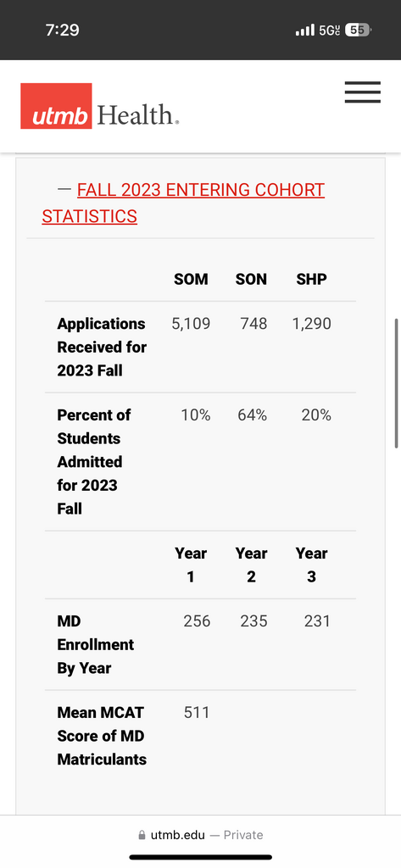The width and height of the screenshot is (401, 868).
Task: Open Fall 2023 Entering Cohort Statistics link
Action: coord(183,203)
